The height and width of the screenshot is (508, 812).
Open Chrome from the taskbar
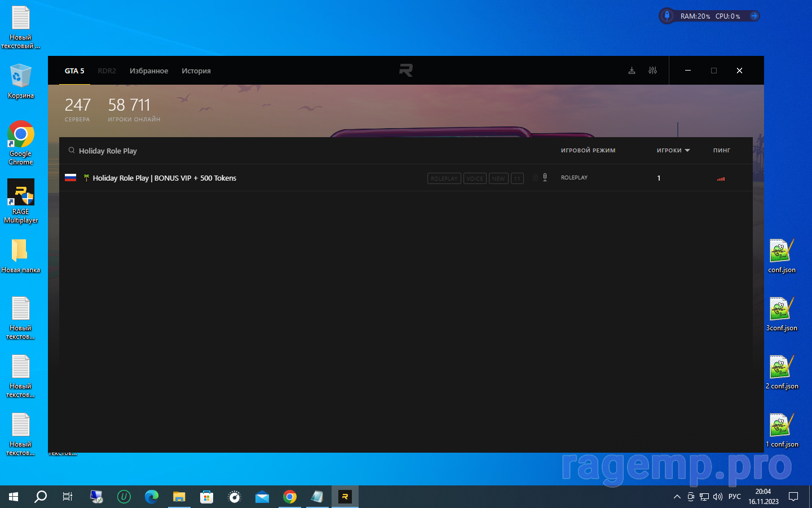[x=290, y=497]
